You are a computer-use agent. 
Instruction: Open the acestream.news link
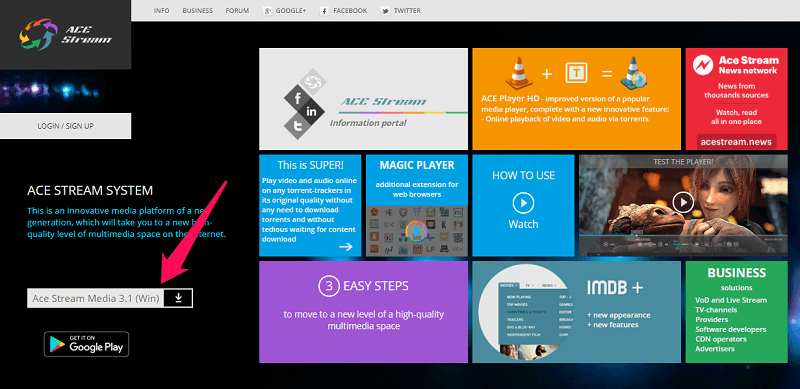(737, 142)
